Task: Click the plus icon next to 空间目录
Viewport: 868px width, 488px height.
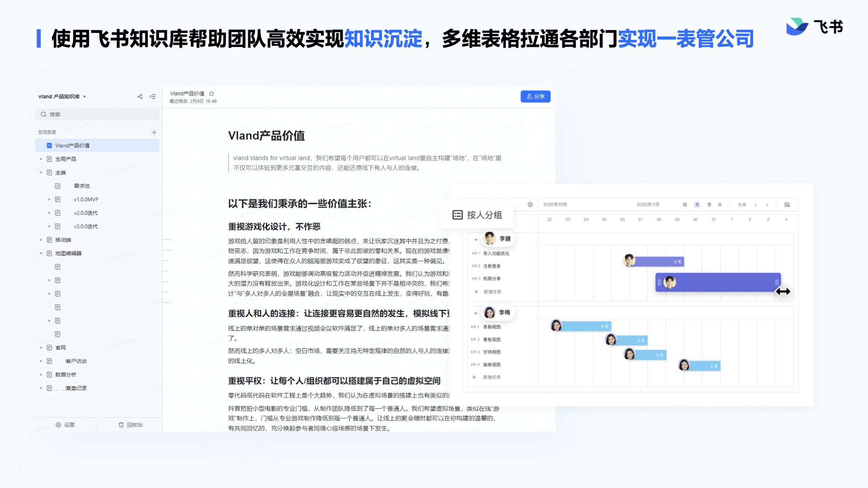Action: [x=154, y=132]
